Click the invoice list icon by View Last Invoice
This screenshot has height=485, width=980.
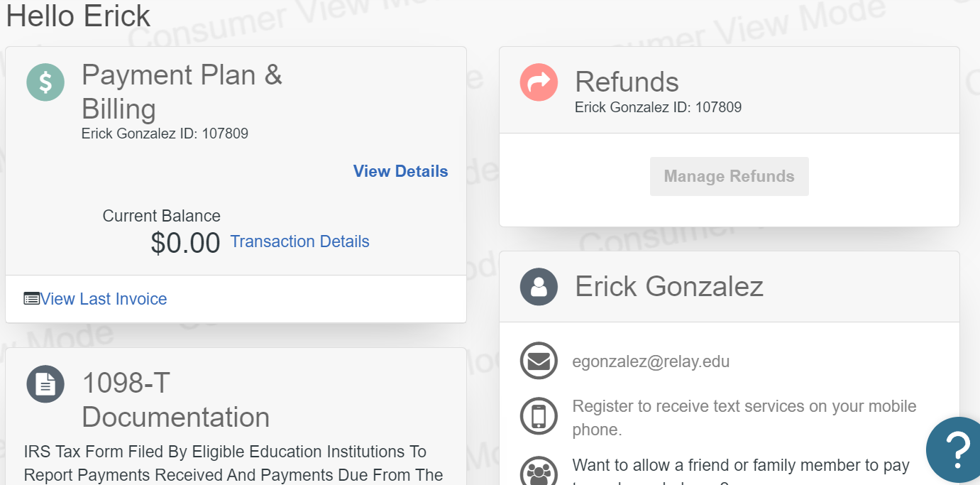31,299
